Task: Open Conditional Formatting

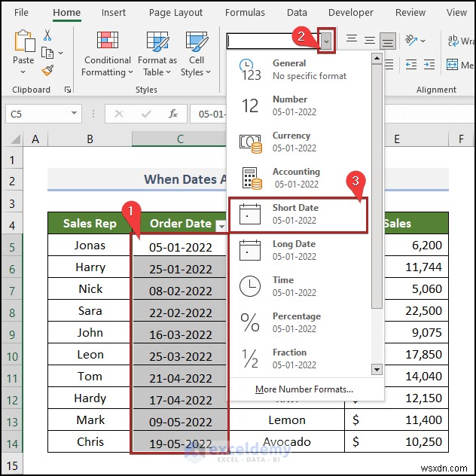Action: [107, 54]
